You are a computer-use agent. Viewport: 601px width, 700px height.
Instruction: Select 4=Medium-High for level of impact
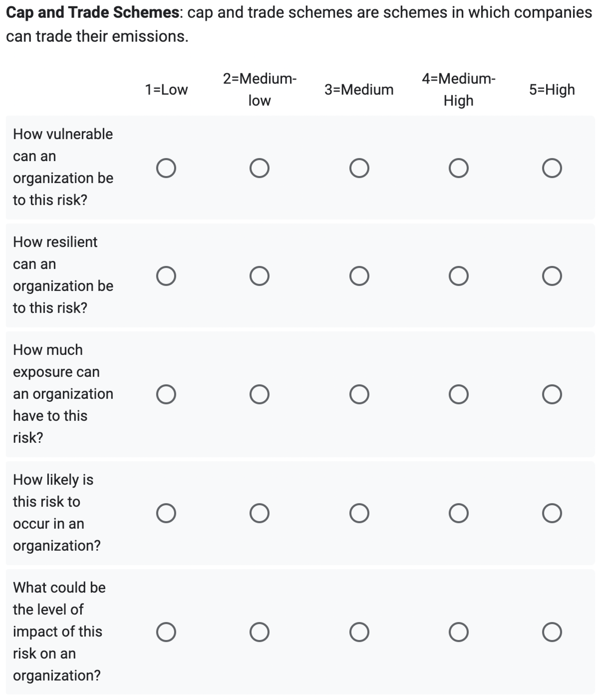click(x=458, y=632)
